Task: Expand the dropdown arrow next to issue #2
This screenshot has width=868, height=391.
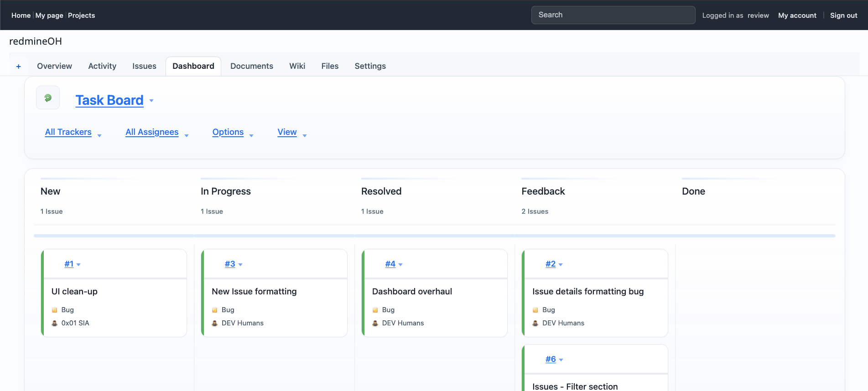Action: (x=561, y=265)
